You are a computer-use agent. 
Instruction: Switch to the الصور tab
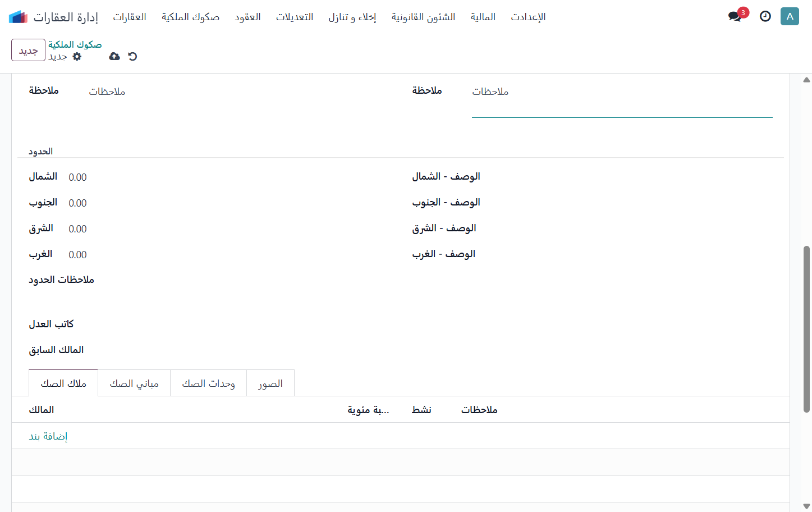point(270,383)
